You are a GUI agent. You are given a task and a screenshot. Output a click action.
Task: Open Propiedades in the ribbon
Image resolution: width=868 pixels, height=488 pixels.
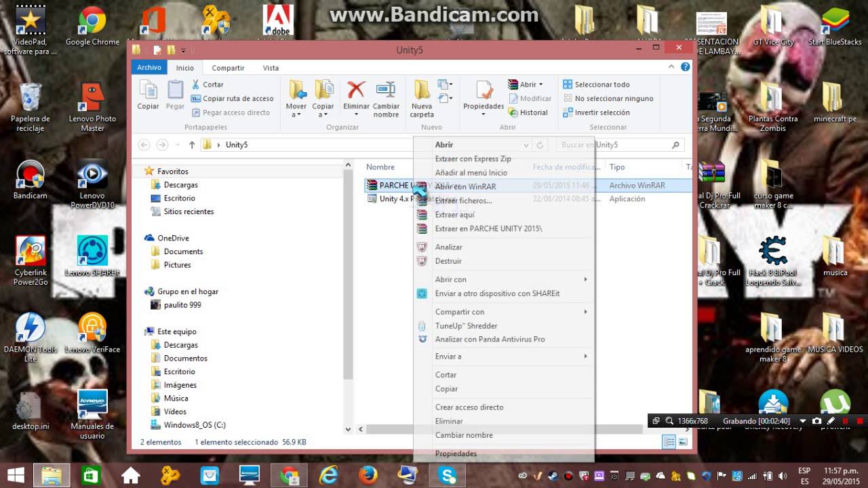tap(484, 99)
